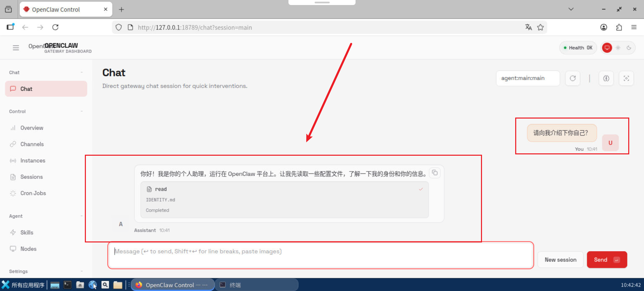
Task: Close the OpenClaw Control tab
Action: click(106, 9)
